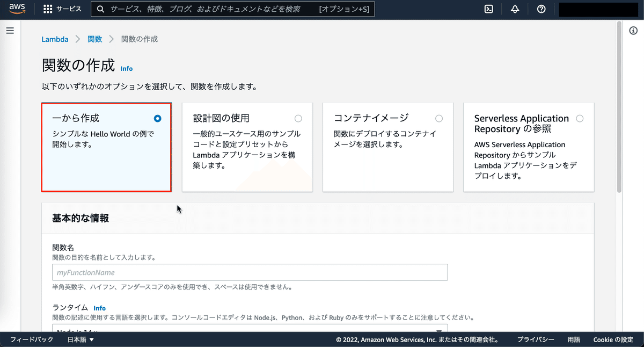Focus the top services search box
The width and height of the screenshot is (644, 347).
pyautogui.click(x=233, y=9)
